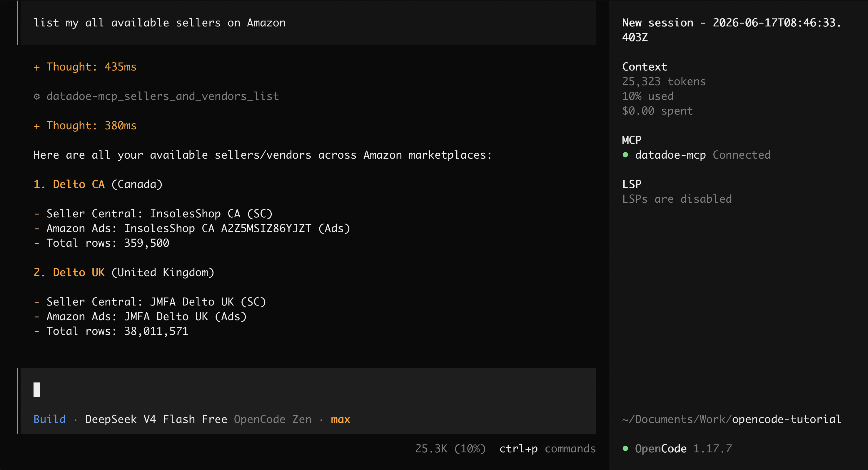
Task: Click the 'Delto UK' seller heading
Action: click(x=79, y=272)
